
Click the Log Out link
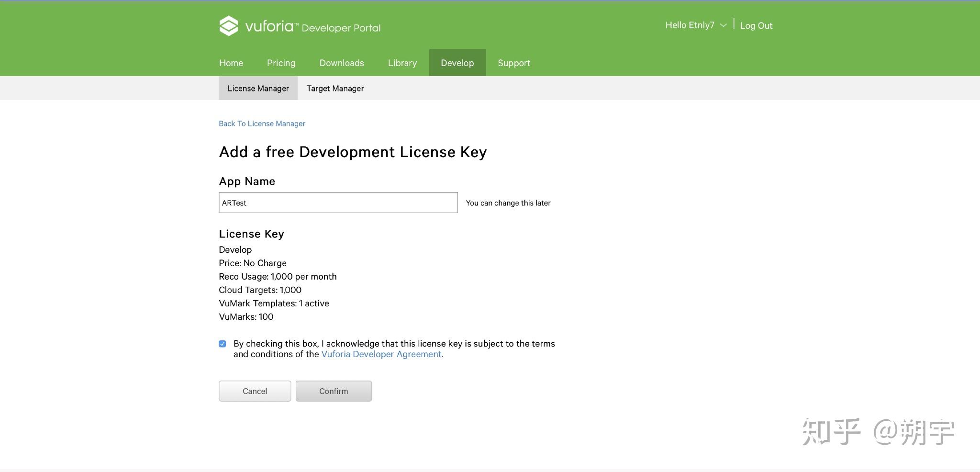coord(756,26)
